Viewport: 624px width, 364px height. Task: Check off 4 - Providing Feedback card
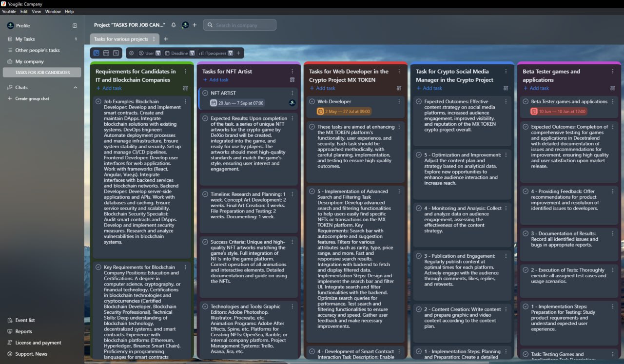(x=526, y=192)
